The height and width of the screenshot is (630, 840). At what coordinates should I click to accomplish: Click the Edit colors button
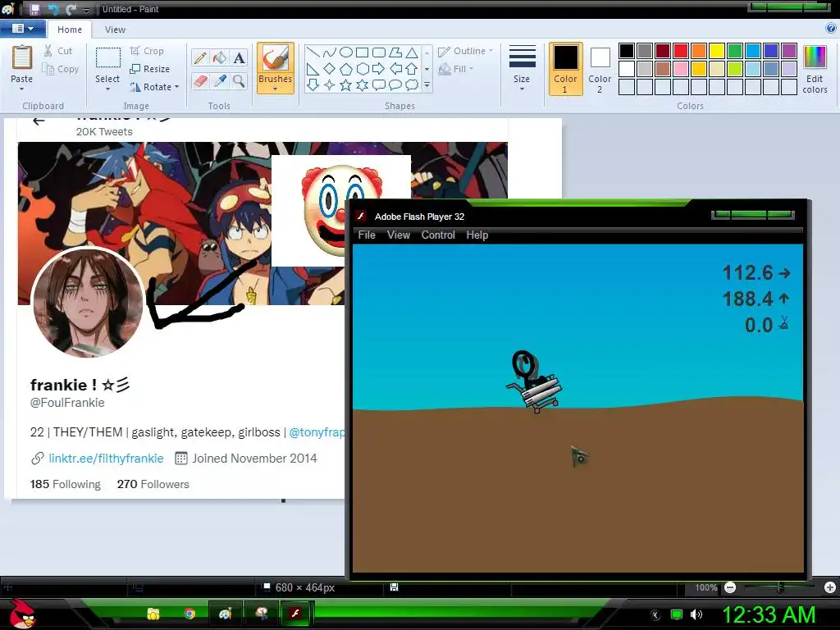(815, 70)
